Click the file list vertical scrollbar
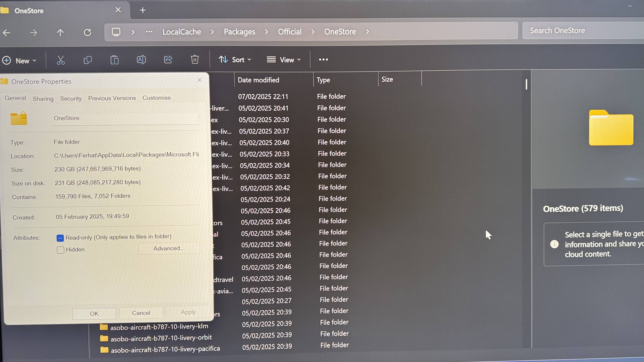The height and width of the screenshot is (362, 644). (x=526, y=85)
